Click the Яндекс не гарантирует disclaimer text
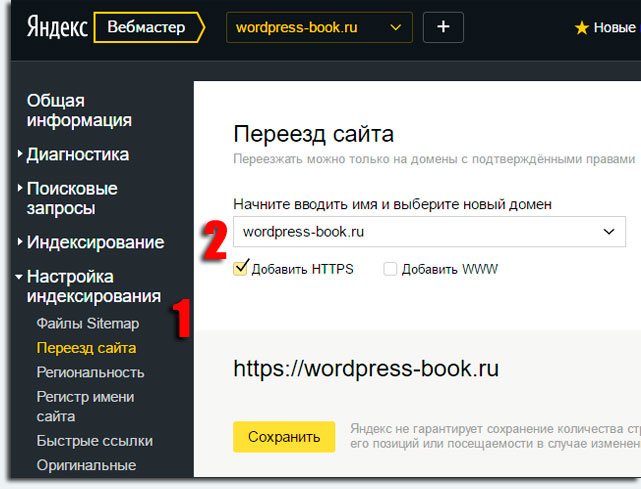This screenshot has height=489, width=641. click(x=495, y=436)
